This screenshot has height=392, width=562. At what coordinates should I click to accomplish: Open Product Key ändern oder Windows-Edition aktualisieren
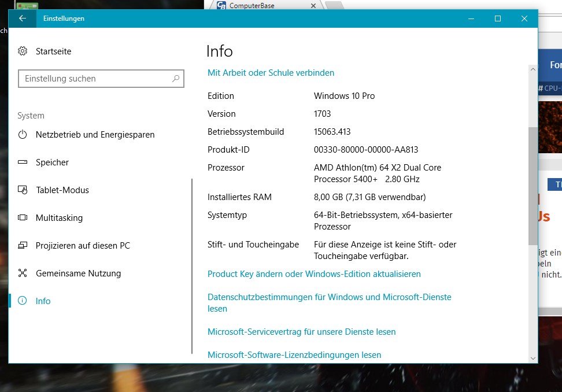pyautogui.click(x=314, y=273)
